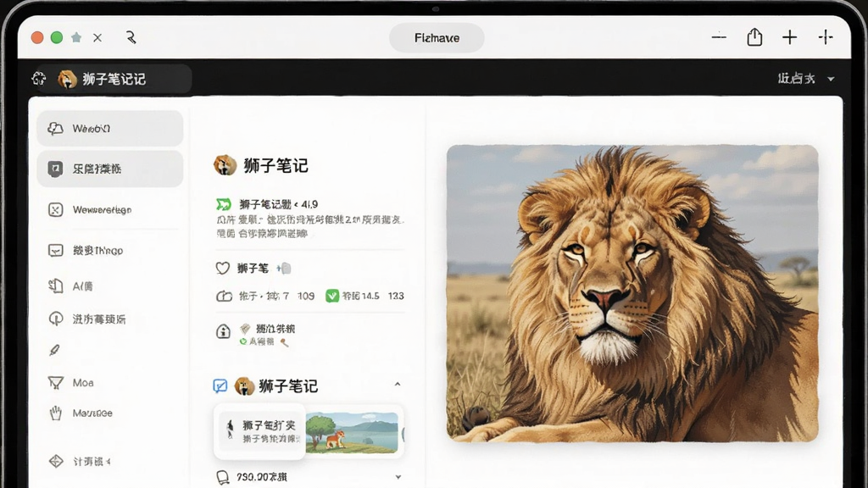
Task: Click the lion avatar in the dark tab
Action: point(67,79)
